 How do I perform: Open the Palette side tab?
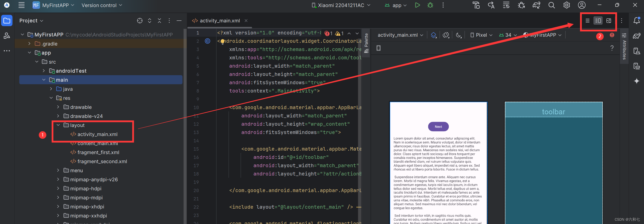click(x=366, y=43)
